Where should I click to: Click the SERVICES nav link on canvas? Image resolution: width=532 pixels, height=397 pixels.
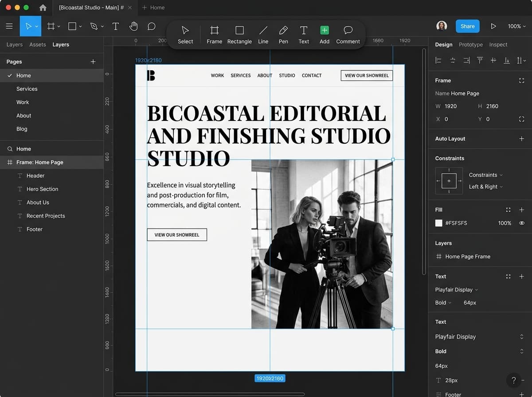(241, 75)
